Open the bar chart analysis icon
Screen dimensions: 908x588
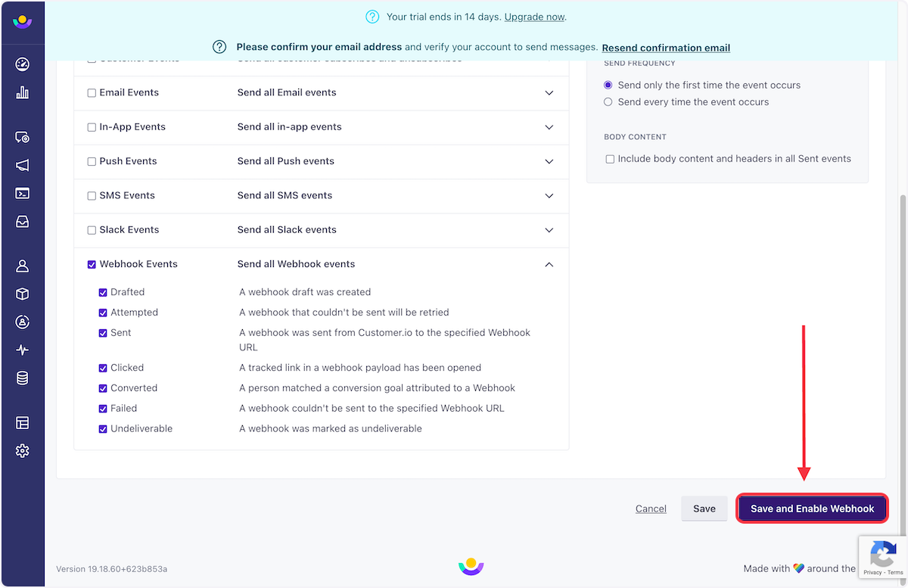pos(22,92)
